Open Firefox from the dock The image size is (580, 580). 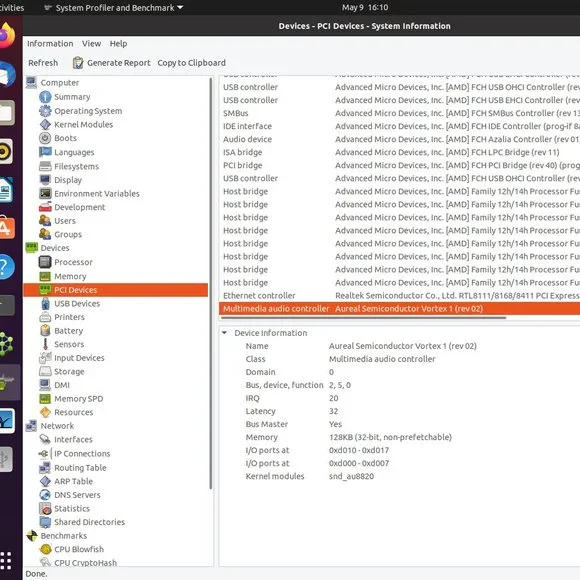pyautogui.click(x=7, y=36)
